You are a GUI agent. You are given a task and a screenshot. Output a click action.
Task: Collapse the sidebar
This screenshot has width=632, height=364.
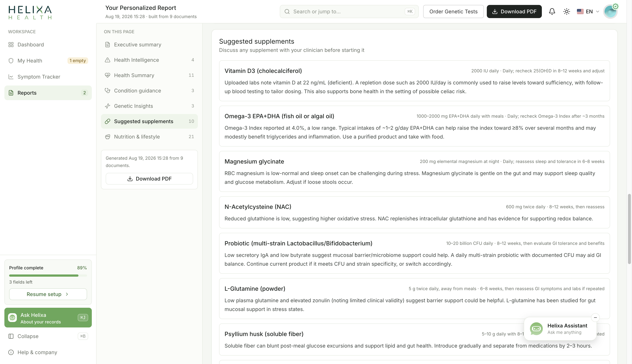coord(48,336)
